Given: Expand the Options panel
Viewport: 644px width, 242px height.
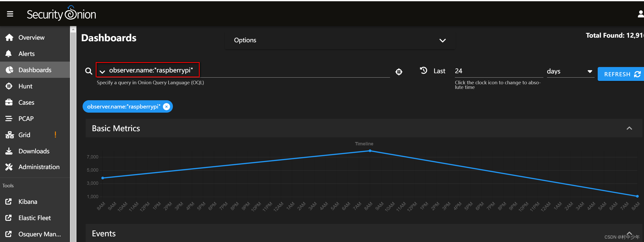Looking at the screenshot, I should 340,40.
